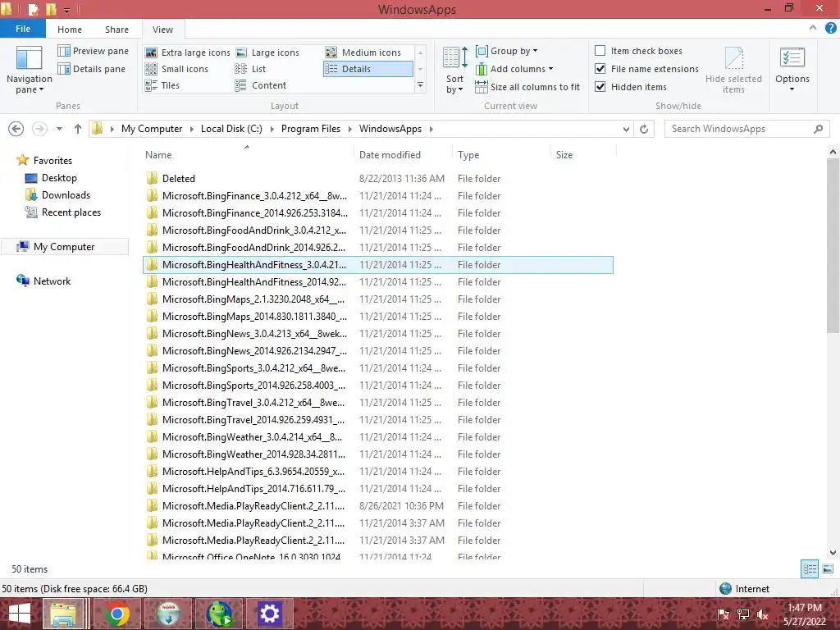840x630 pixels.
Task: Select the Microsoft.HelpAndTips_6.3.9654 folder
Action: point(377,472)
